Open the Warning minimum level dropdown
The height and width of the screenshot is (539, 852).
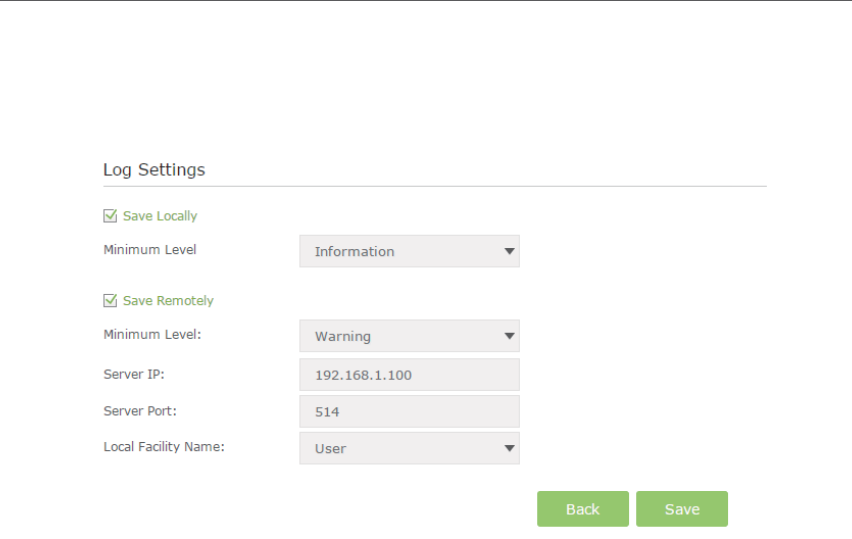(x=409, y=336)
